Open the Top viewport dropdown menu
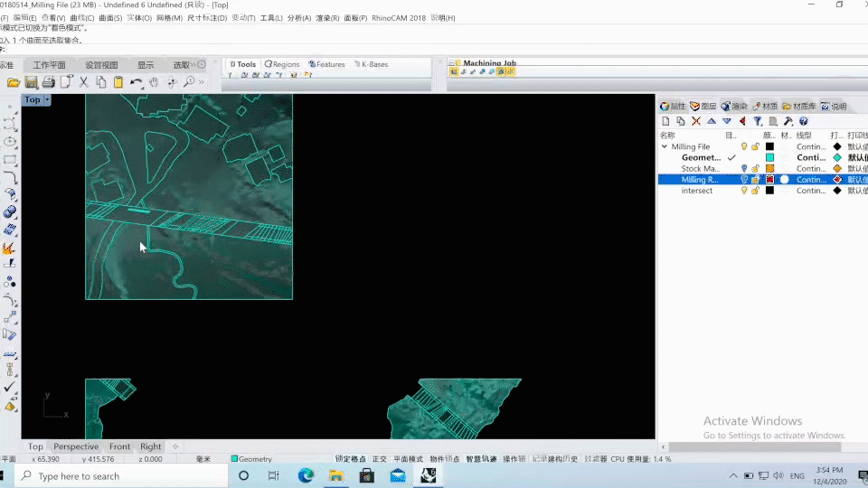 tap(46, 100)
